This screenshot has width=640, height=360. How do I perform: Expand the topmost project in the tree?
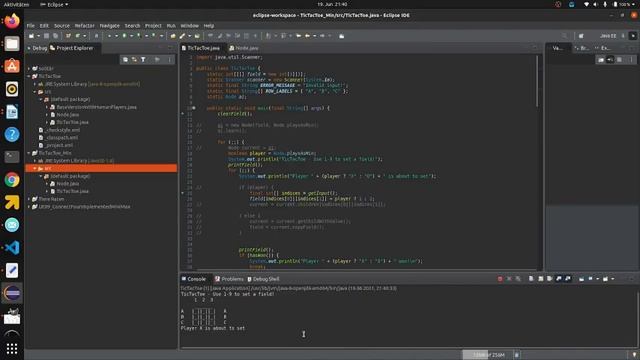pyautogui.click(x=29, y=69)
